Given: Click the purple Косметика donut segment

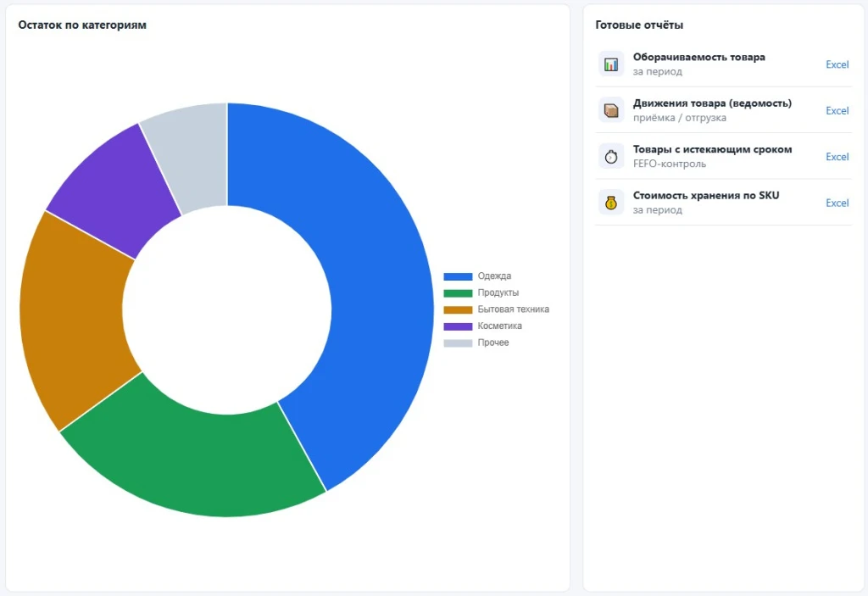Looking at the screenshot, I should click(119, 186).
